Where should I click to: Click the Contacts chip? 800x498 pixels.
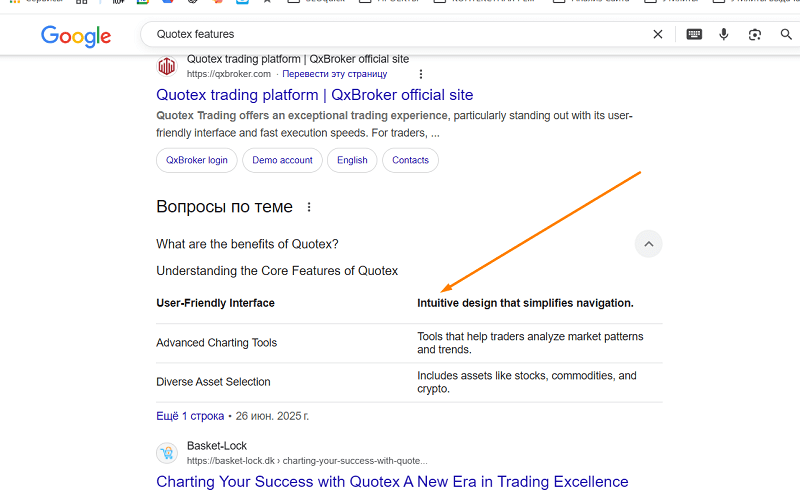point(410,160)
